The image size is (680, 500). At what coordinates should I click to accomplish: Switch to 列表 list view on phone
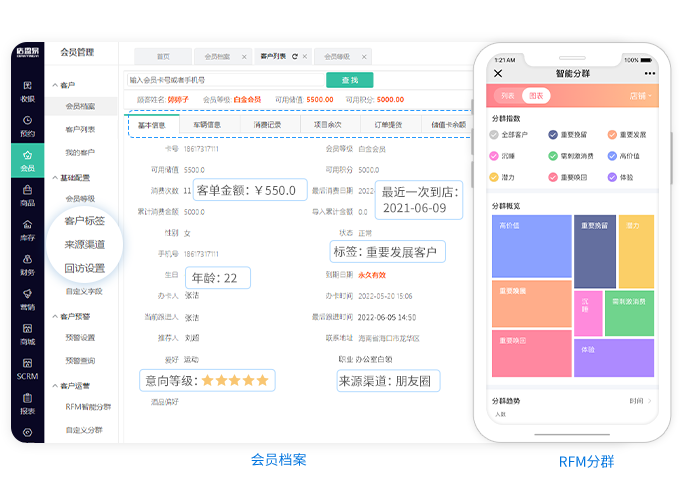(507, 96)
